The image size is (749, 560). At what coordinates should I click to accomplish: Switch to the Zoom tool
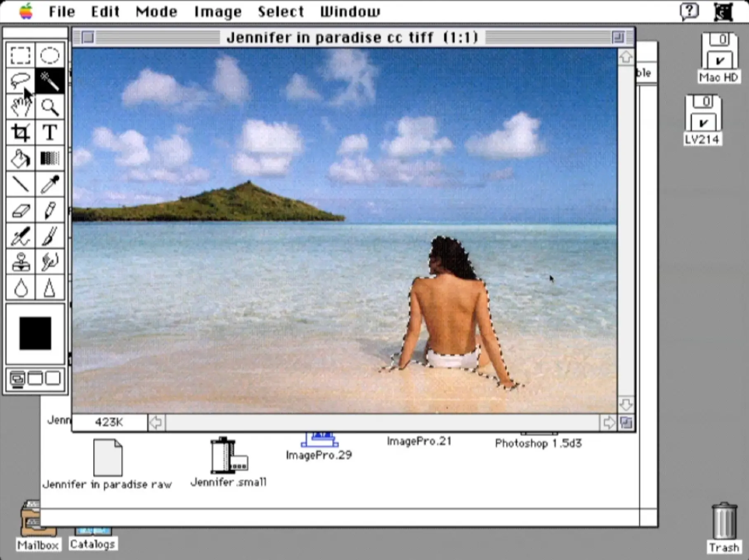pos(50,107)
